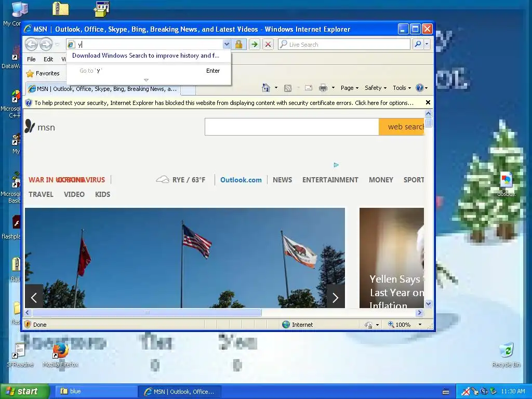The height and width of the screenshot is (399, 532).
Task: Open the Safety menu dropdown
Action: pyautogui.click(x=376, y=88)
